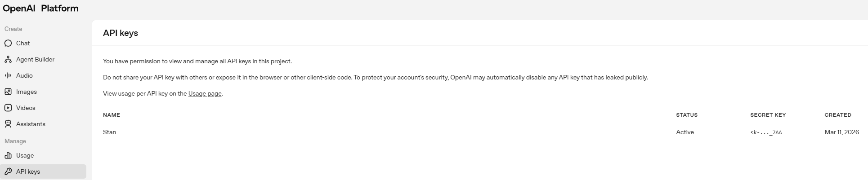Select the Stan API key name
Viewport: 868px width, 180px height.
click(x=109, y=132)
